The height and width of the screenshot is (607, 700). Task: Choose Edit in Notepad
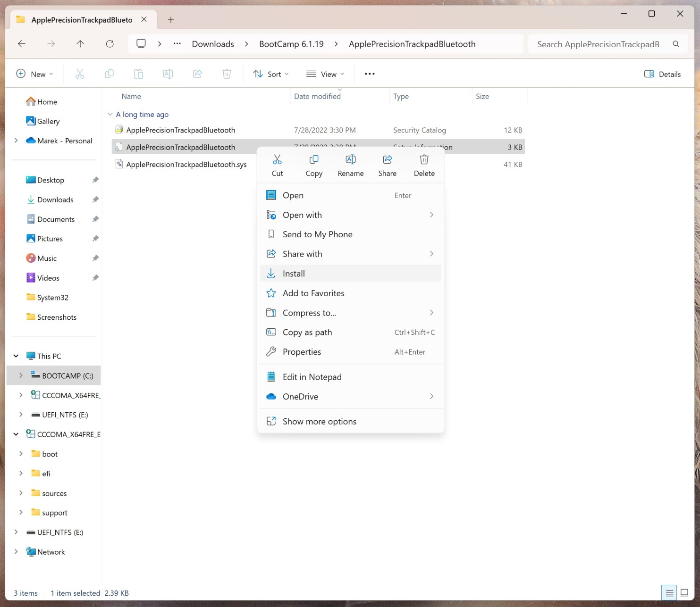[351, 377]
